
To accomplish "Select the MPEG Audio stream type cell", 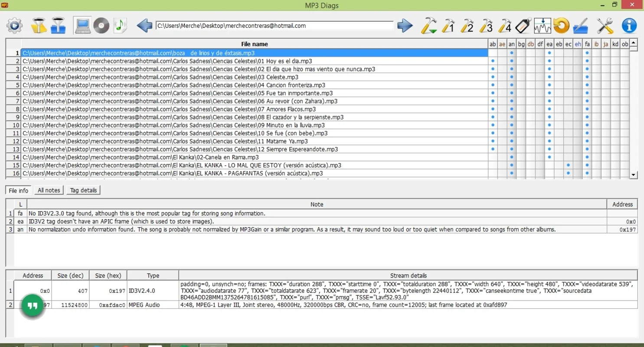I will (x=153, y=305).
